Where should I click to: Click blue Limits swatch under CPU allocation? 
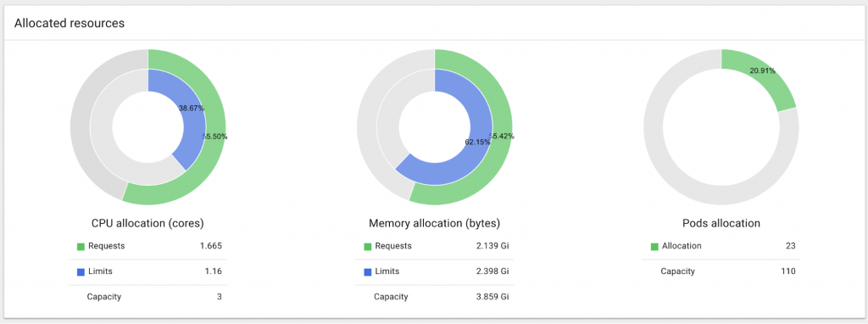[81, 272]
